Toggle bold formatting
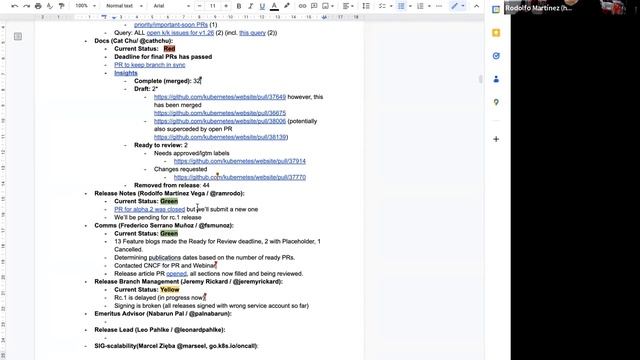 239,6
